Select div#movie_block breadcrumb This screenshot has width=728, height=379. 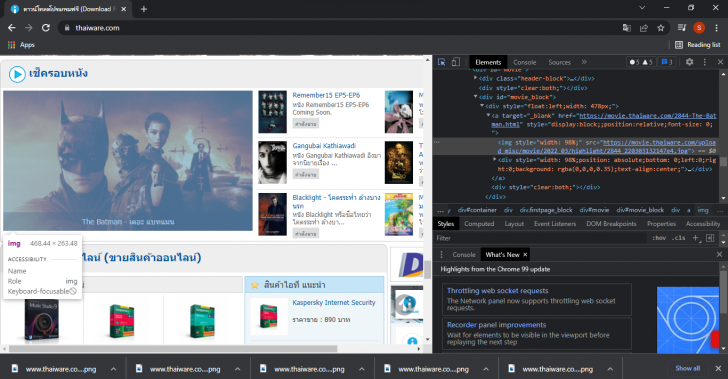tap(640, 210)
